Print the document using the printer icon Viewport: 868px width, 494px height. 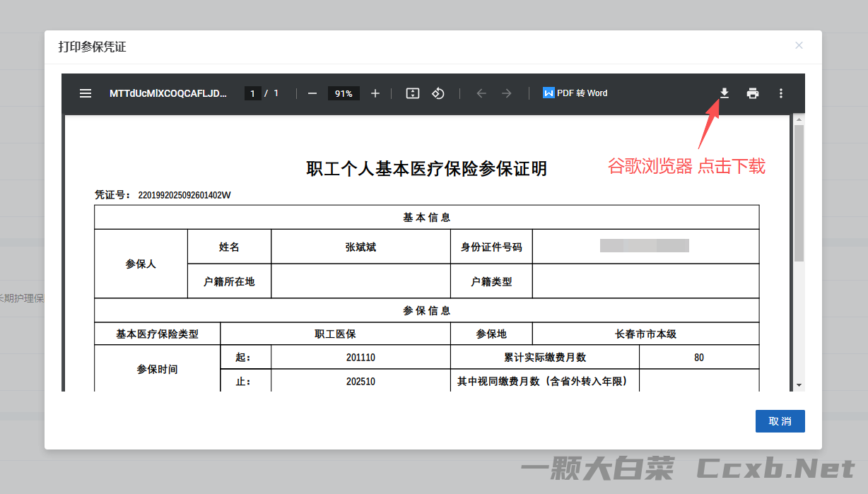tap(753, 93)
